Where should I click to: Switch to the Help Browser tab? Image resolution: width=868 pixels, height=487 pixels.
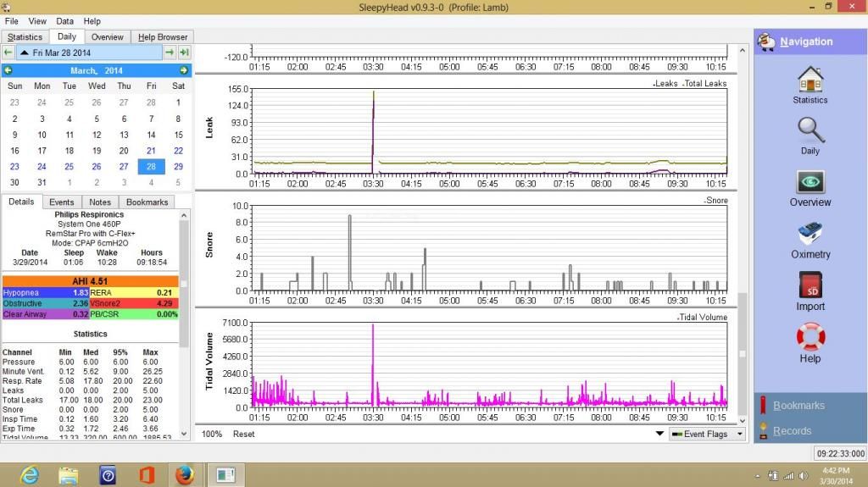pos(162,37)
